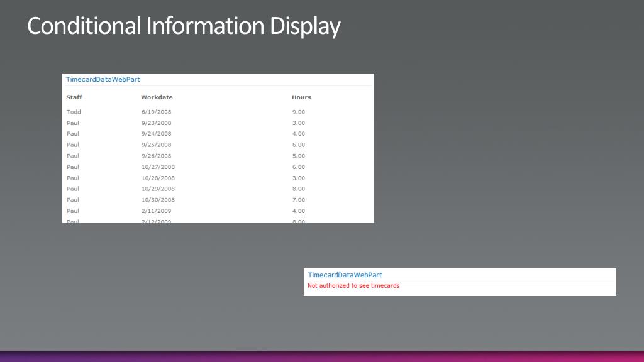Viewport: 644px width, 362px height.
Task: Click the 6/19/2008 workdate entry
Action: coord(156,112)
